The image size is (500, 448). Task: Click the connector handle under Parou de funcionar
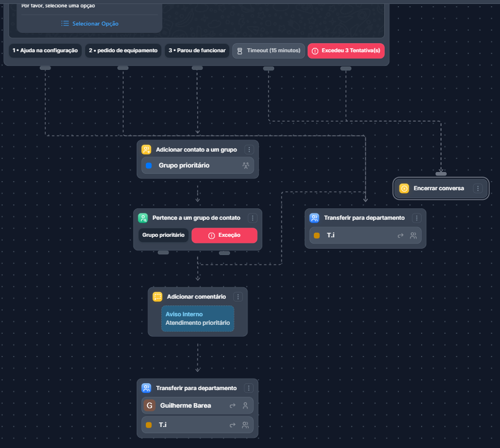[197, 68]
